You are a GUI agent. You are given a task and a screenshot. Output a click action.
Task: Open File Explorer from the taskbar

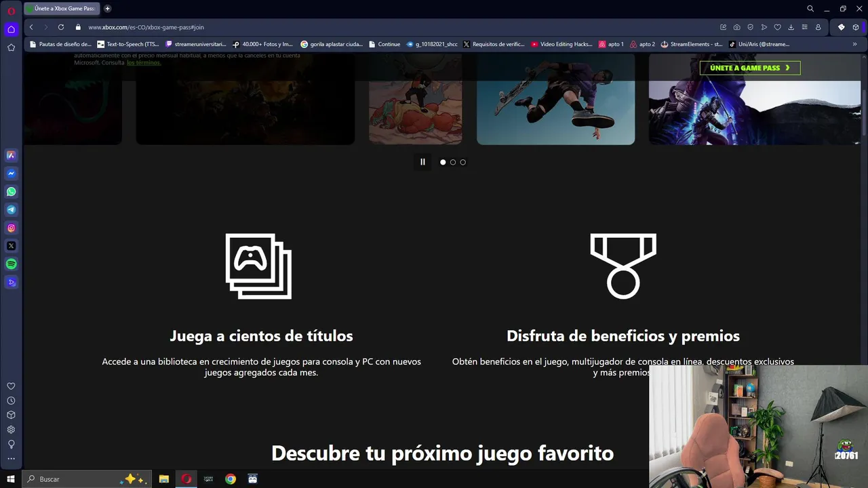[164, 479]
